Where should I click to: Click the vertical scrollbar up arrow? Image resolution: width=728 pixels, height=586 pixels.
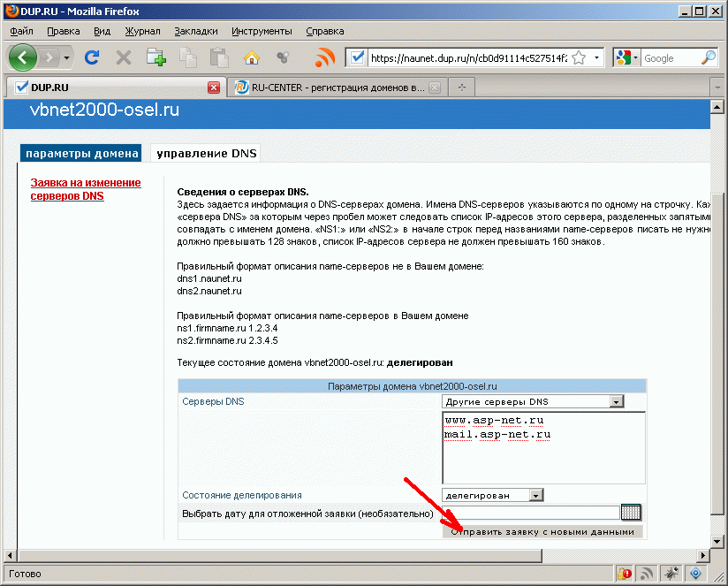pos(717,107)
